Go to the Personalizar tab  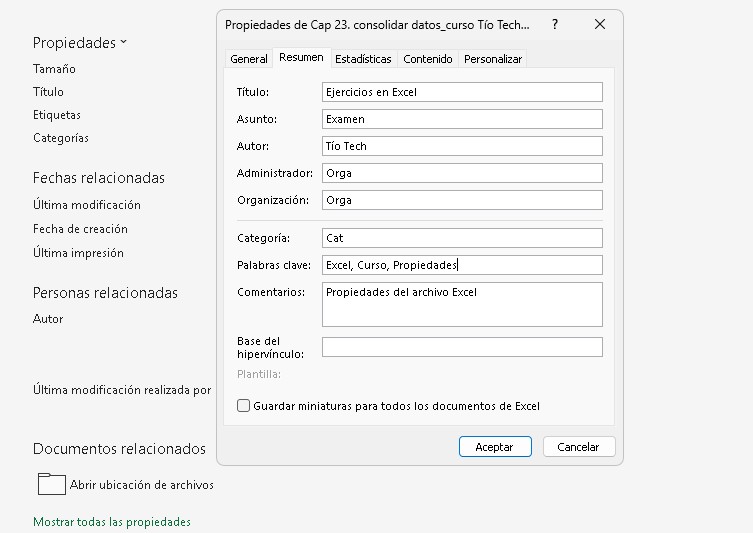click(493, 59)
